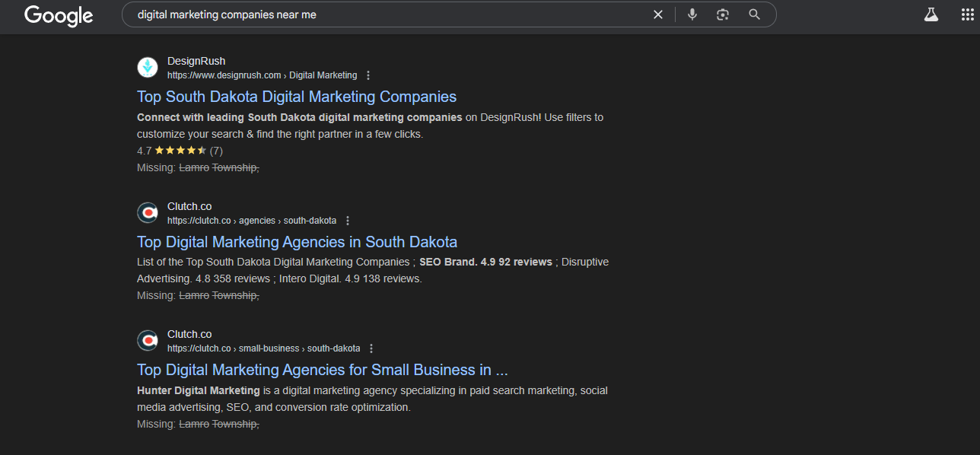Click the designrush.com breadcrumb URL
Image resolution: width=980 pixels, height=455 pixels.
coord(262,75)
